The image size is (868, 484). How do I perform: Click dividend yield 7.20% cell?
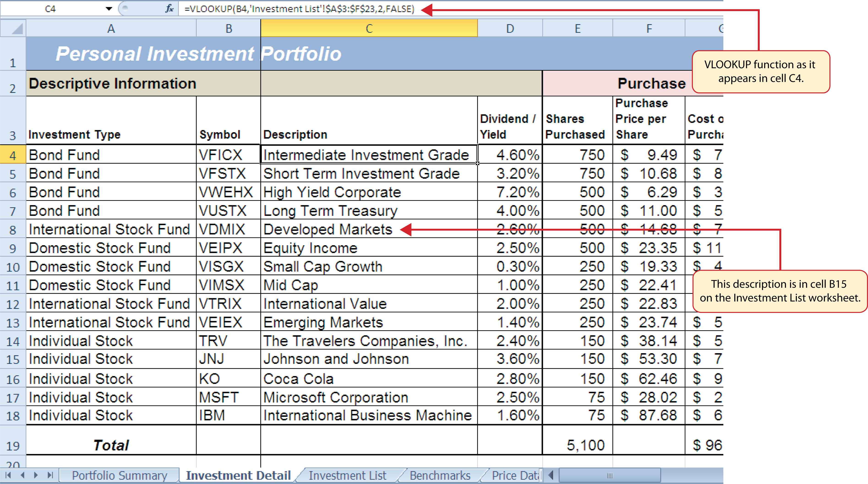click(x=510, y=192)
